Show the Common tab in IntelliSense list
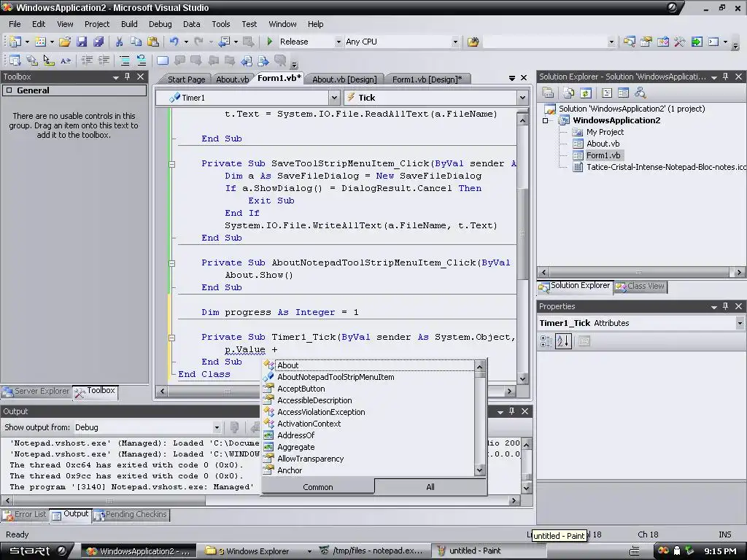 318,486
